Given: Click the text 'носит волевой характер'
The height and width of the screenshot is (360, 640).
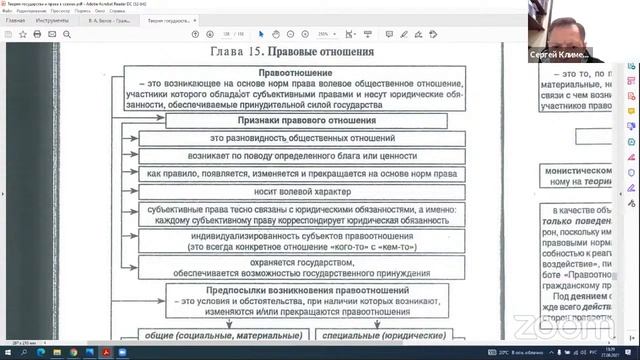Looking at the screenshot, I should (302, 191).
